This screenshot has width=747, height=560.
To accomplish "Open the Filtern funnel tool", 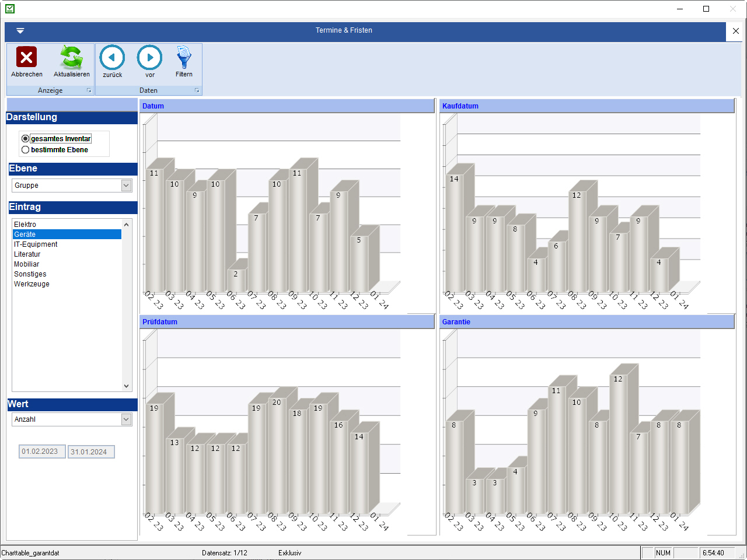I will pyautogui.click(x=184, y=57).
